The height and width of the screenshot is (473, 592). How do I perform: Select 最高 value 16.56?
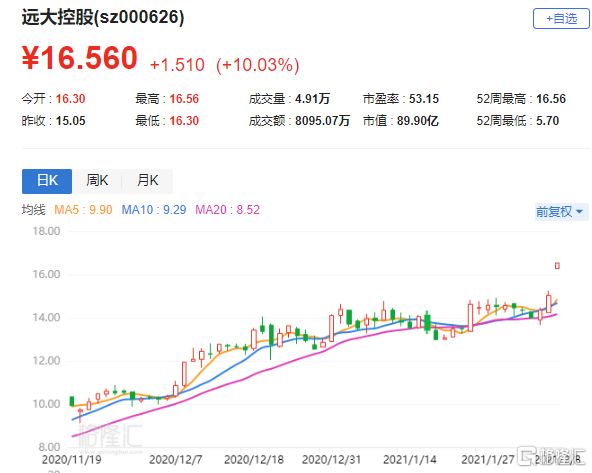tap(184, 99)
